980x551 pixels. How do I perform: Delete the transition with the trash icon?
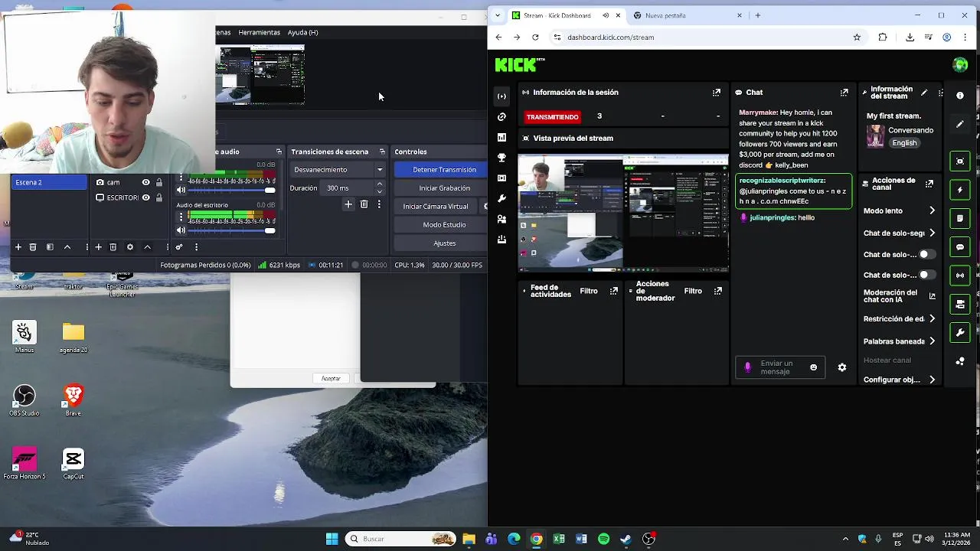pyautogui.click(x=364, y=204)
